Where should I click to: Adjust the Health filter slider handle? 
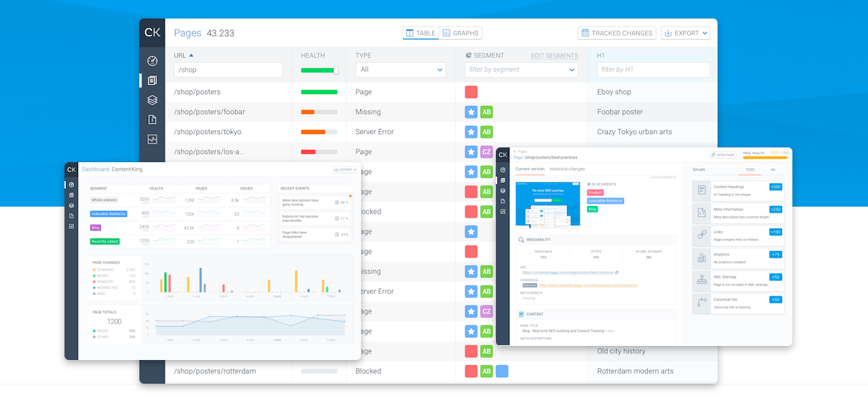click(x=336, y=70)
